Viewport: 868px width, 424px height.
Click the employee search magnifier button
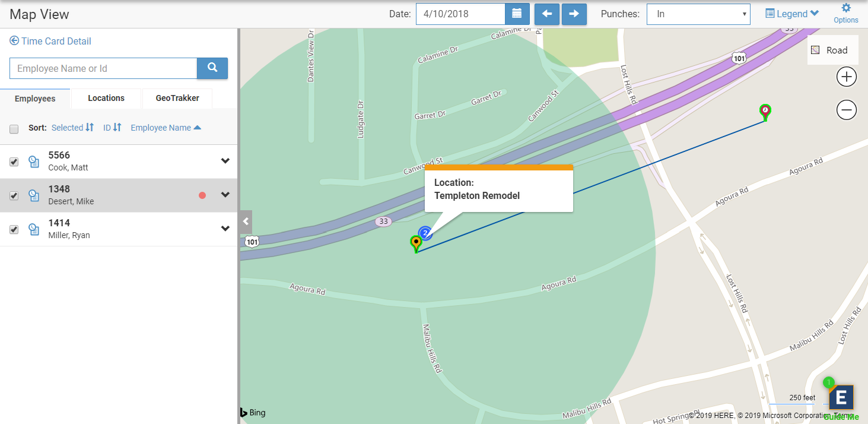pyautogui.click(x=212, y=68)
